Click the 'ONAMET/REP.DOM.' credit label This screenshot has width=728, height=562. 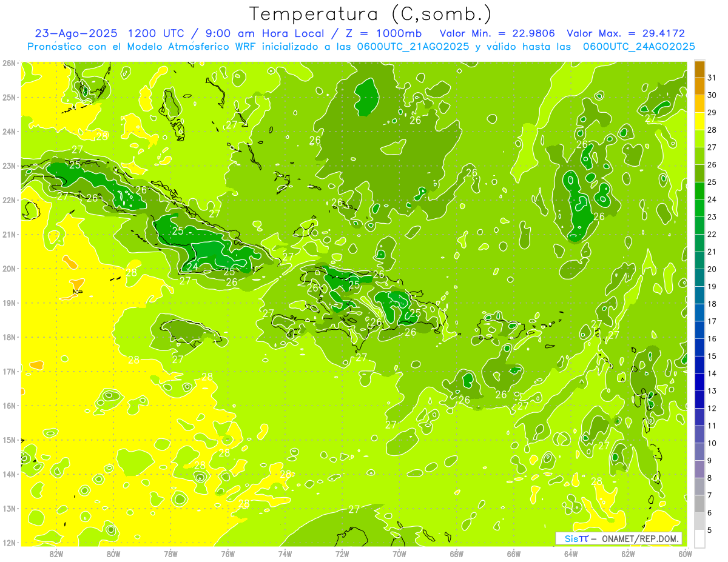tap(641, 538)
